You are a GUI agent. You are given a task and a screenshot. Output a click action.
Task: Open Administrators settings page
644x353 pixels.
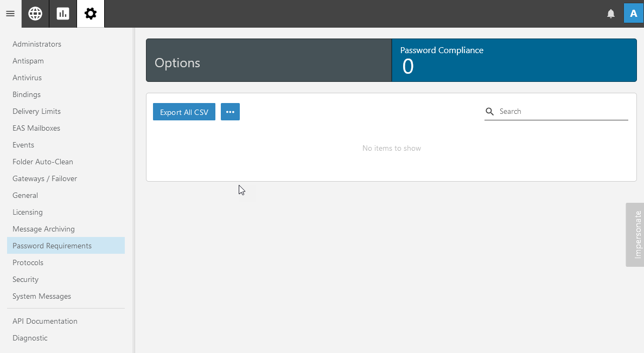point(37,44)
